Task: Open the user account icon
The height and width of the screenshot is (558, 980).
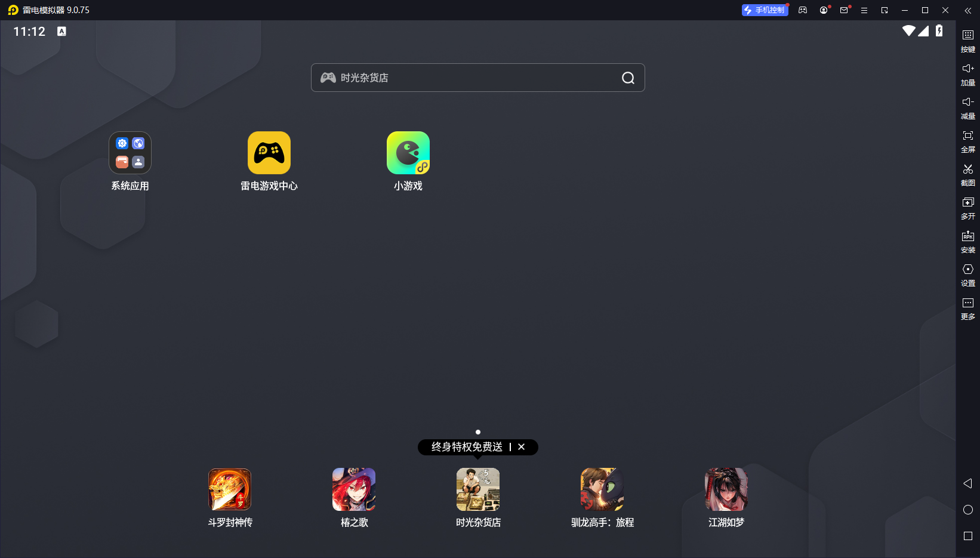Action: point(824,10)
